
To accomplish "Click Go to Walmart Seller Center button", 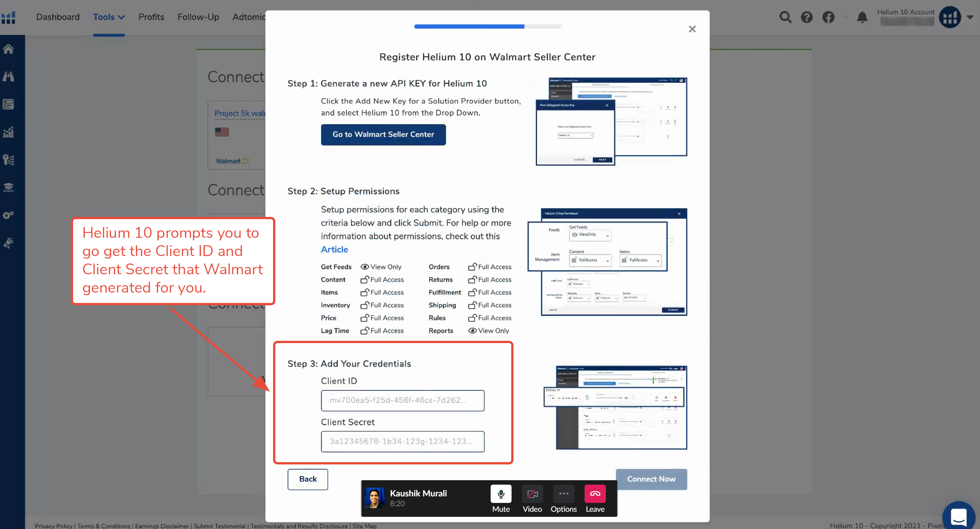I will (383, 134).
